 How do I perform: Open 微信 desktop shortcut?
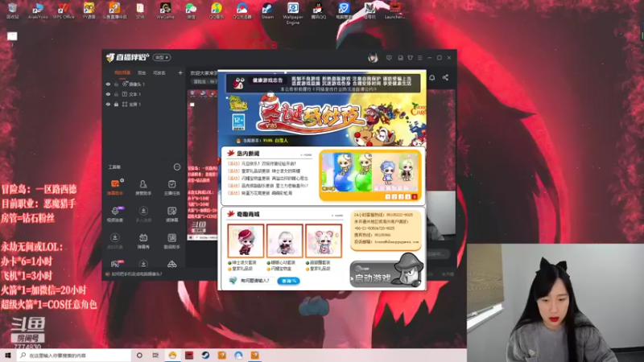(191, 10)
